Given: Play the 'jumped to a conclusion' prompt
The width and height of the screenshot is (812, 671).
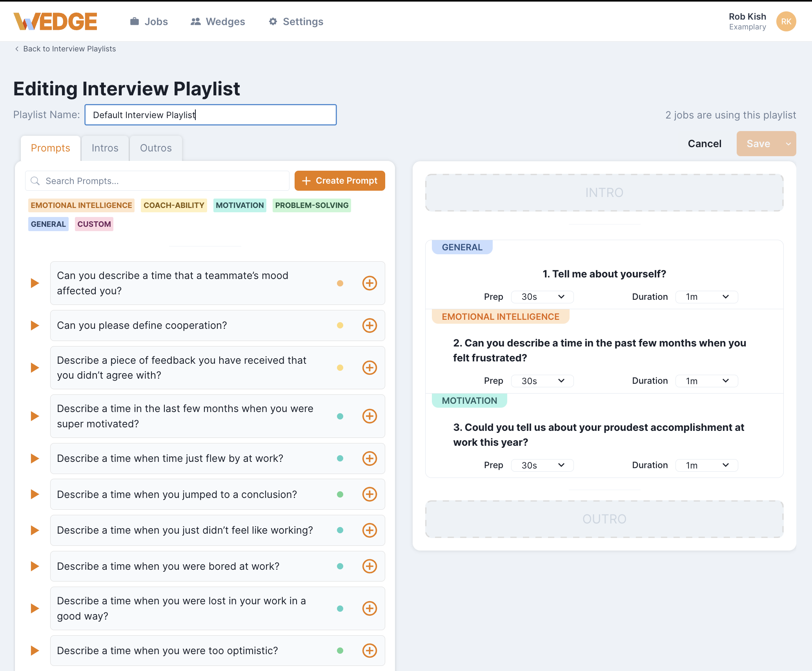Looking at the screenshot, I should click(35, 494).
